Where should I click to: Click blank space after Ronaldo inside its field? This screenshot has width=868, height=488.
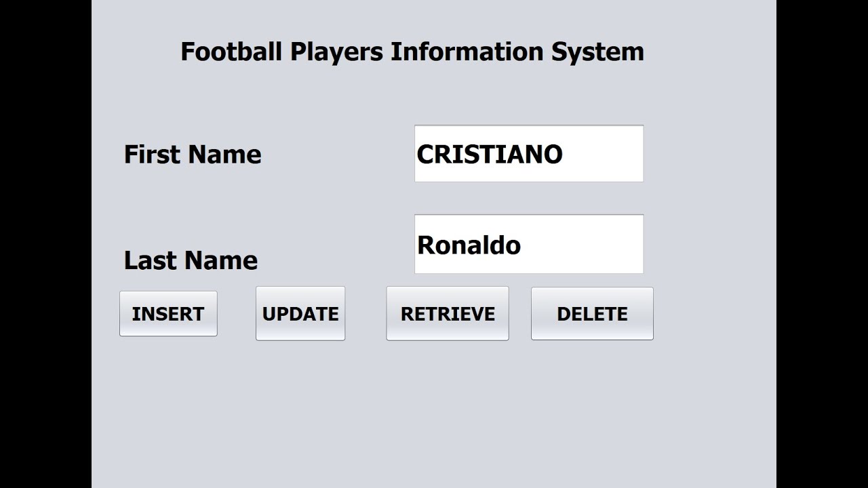583,245
